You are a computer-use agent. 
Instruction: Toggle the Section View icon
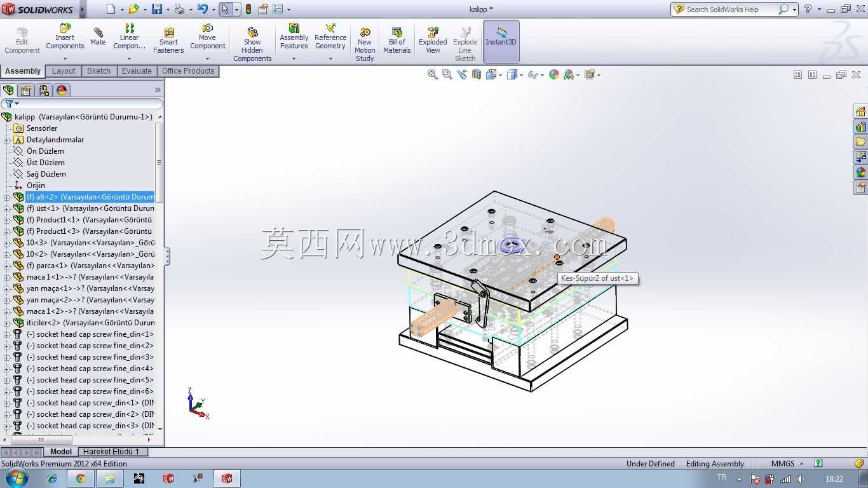coord(477,74)
